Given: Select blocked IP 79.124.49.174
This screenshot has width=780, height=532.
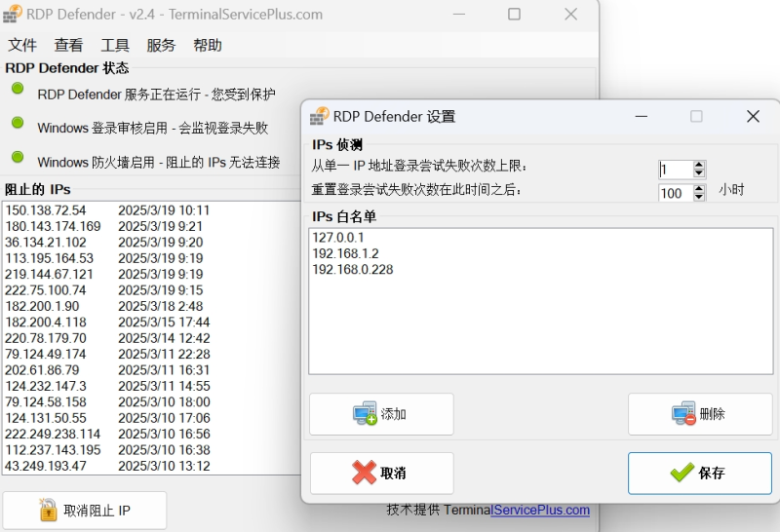Looking at the screenshot, I should pyautogui.click(x=45, y=354).
